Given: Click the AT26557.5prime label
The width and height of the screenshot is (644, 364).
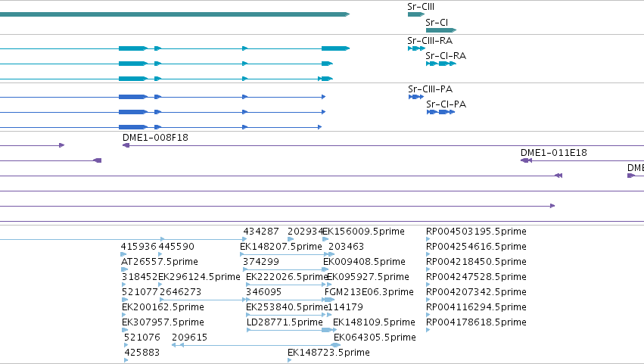Looking at the screenshot, I should pyautogui.click(x=160, y=262).
